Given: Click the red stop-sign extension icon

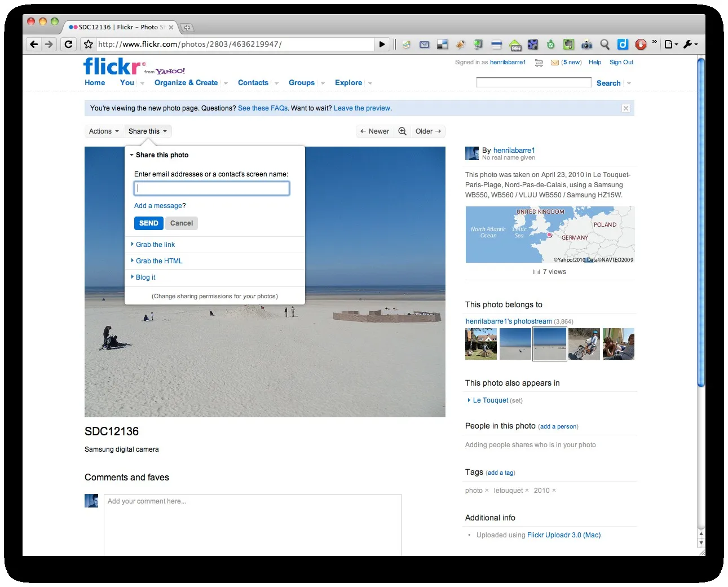Looking at the screenshot, I should [641, 44].
